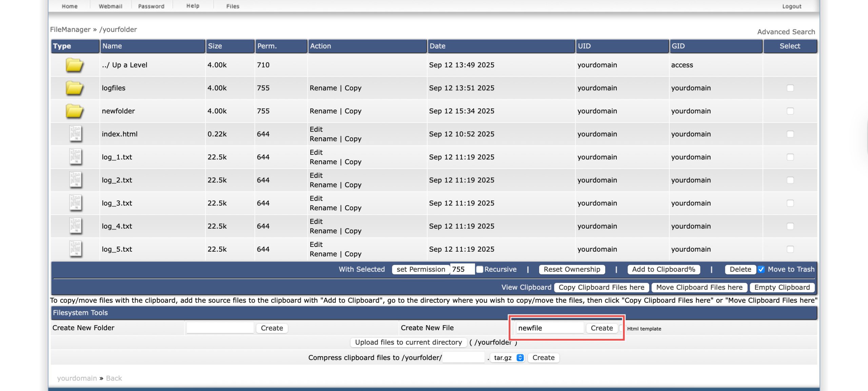
Task: Click Move Clipboard Files here
Action: (x=699, y=287)
